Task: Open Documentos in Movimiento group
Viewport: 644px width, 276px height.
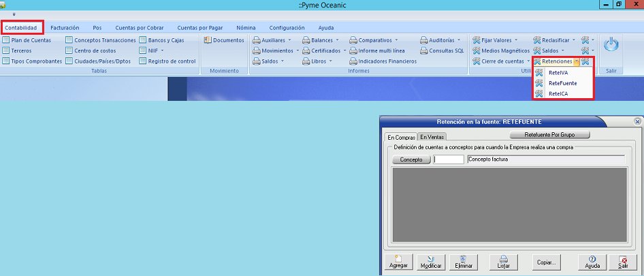Action: tap(224, 40)
